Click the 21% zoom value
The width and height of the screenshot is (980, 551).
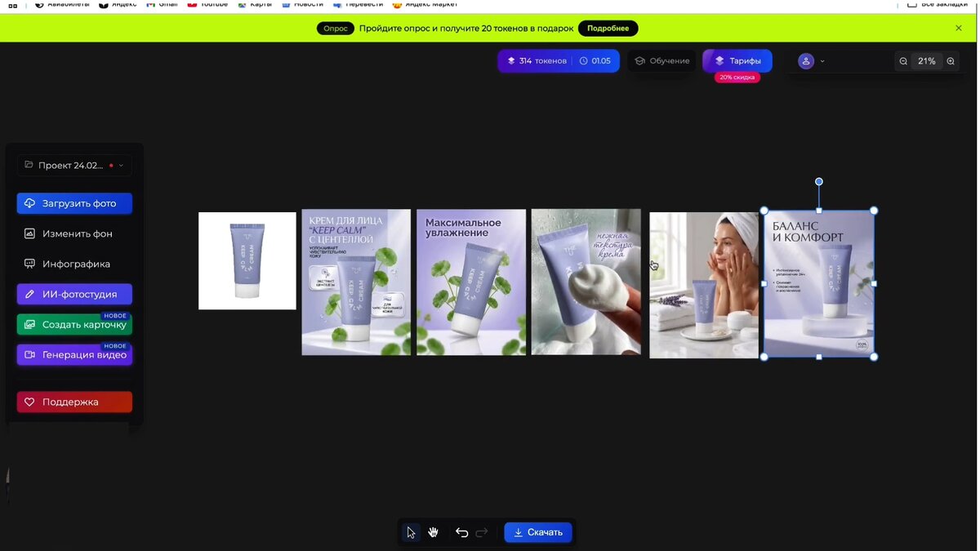pos(927,61)
